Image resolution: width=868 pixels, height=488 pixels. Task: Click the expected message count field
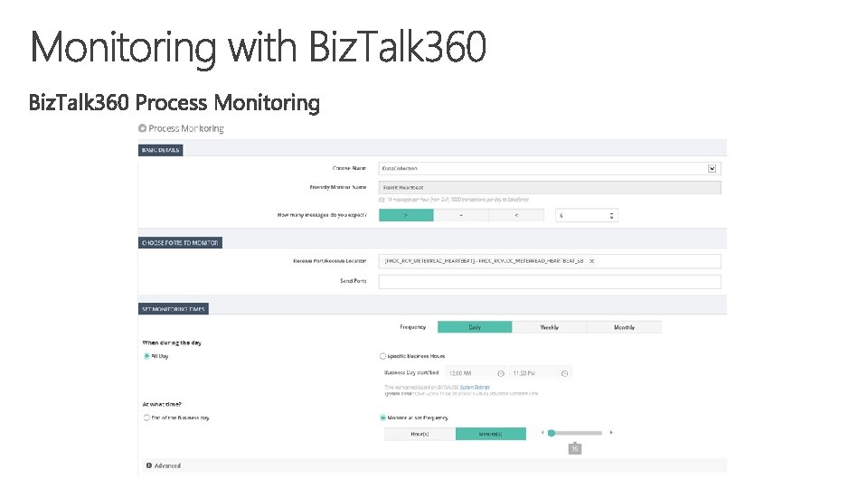[x=586, y=215]
